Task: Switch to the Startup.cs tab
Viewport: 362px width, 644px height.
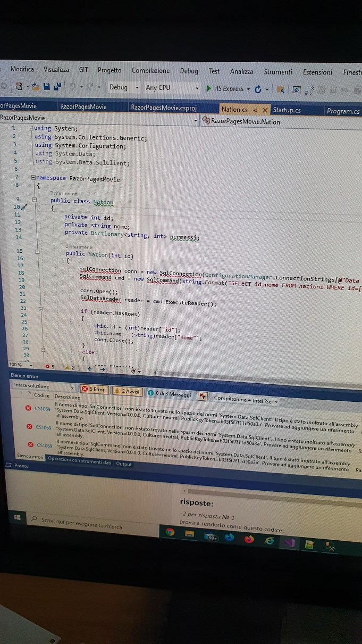Action: [x=287, y=110]
